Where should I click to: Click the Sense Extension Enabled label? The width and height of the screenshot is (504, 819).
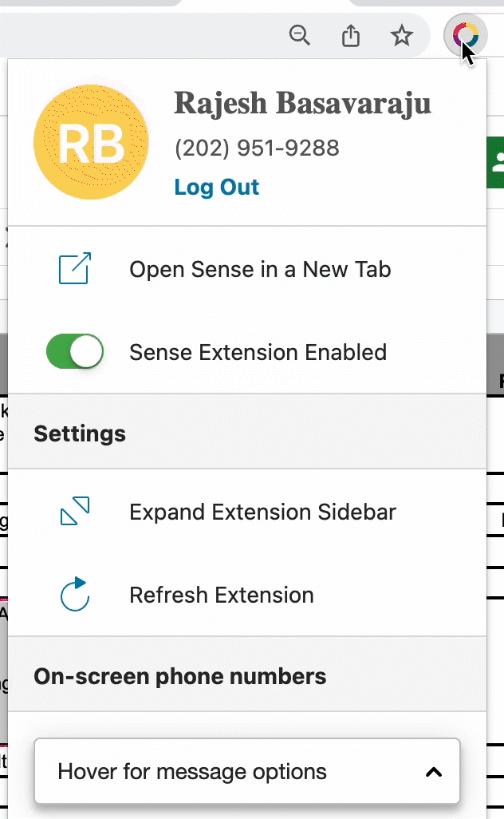click(258, 352)
